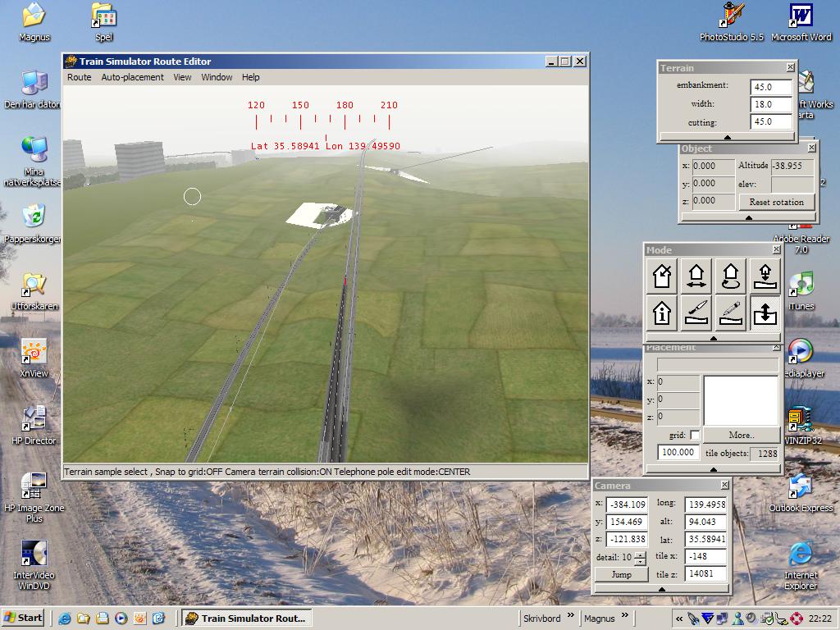
Task: Collapse the Mode panel with bottom arrow
Action: 713,338
